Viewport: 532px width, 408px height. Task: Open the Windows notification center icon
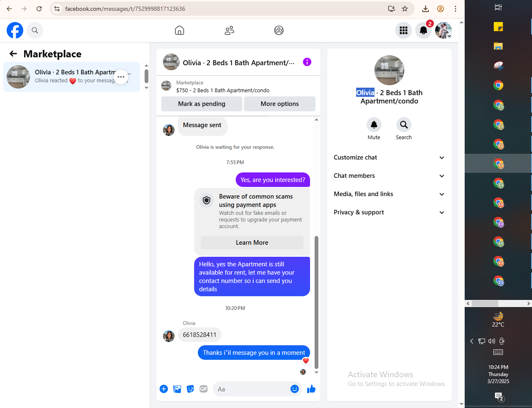tap(499, 397)
